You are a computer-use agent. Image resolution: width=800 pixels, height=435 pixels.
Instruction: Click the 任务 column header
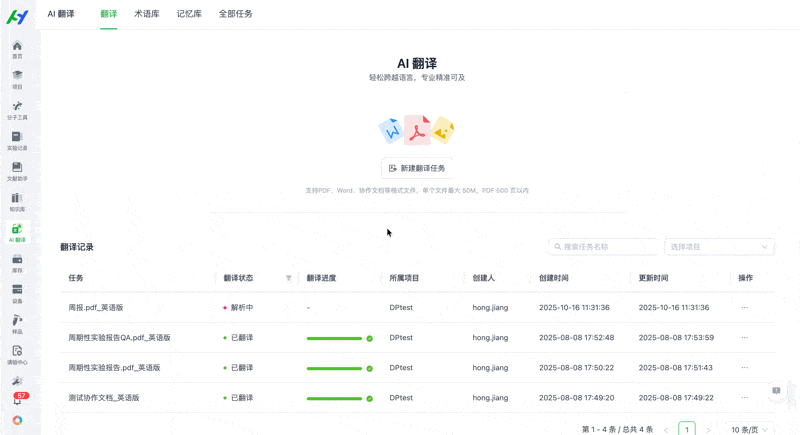76,278
